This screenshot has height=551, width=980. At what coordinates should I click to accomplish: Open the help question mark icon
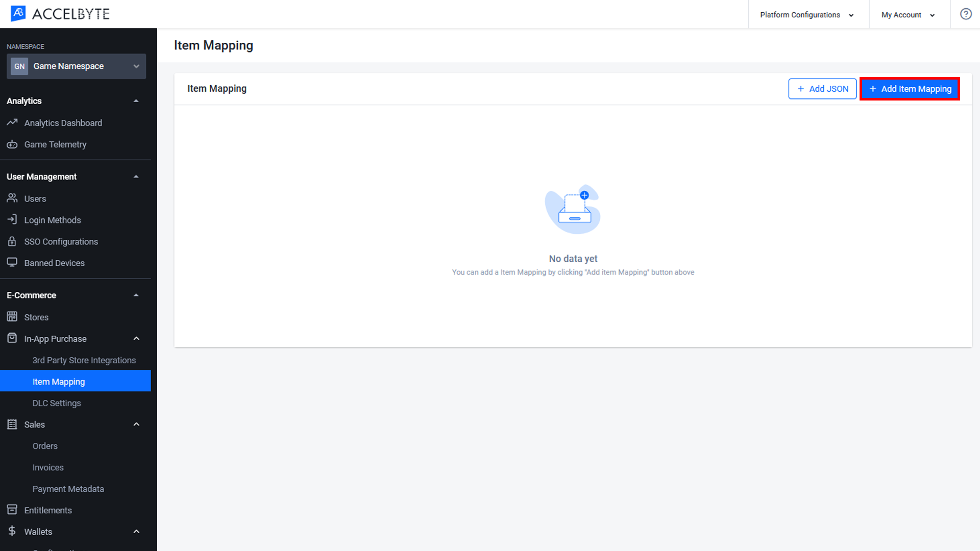[966, 14]
